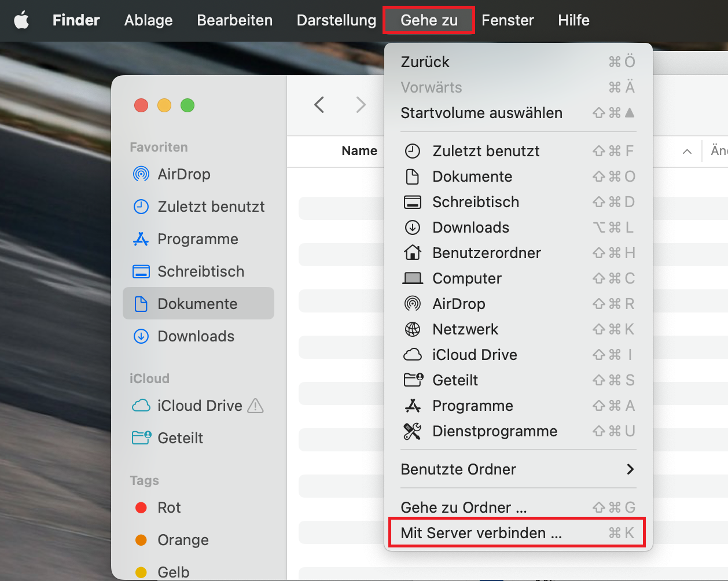
Task: Click the AirDrop label in the sidebar
Action: click(184, 174)
